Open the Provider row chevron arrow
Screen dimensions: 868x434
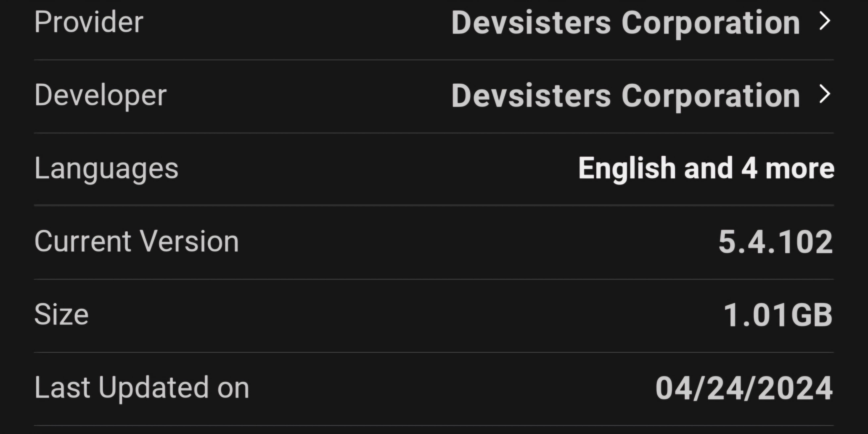coord(825,21)
